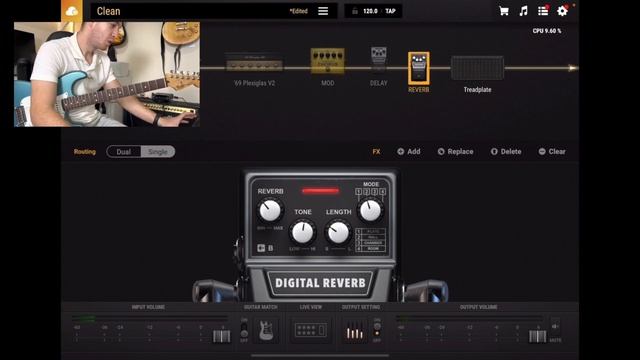The width and height of the screenshot is (640, 360).
Task: Open the Guitar Match guitar icon
Action: coord(266,330)
